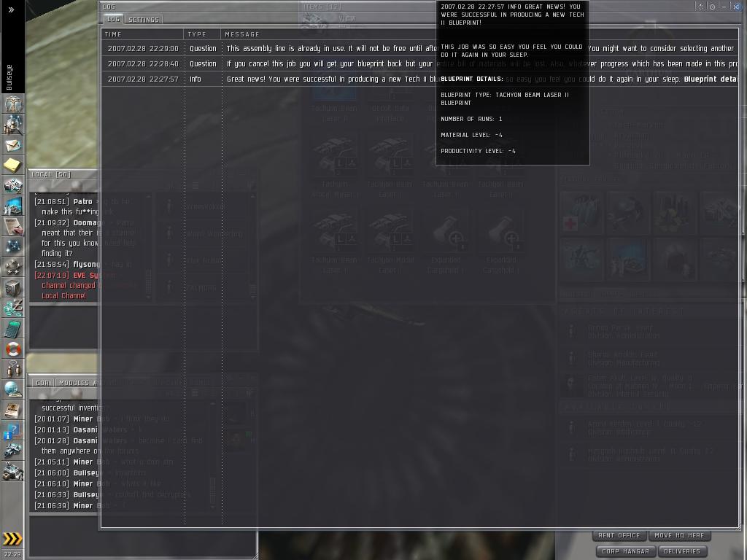Open the assets safe cube icon
Viewport: 747px width, 560px height.
13,288
